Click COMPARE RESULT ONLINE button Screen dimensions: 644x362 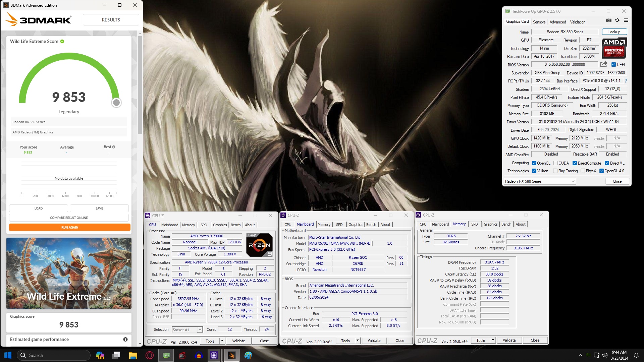point(69,218)
